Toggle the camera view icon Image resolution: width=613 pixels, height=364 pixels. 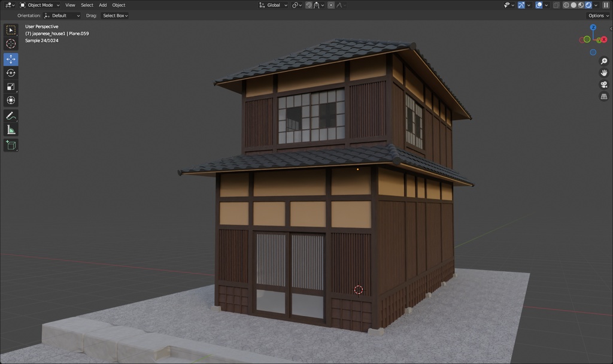[x=604, y=85]
